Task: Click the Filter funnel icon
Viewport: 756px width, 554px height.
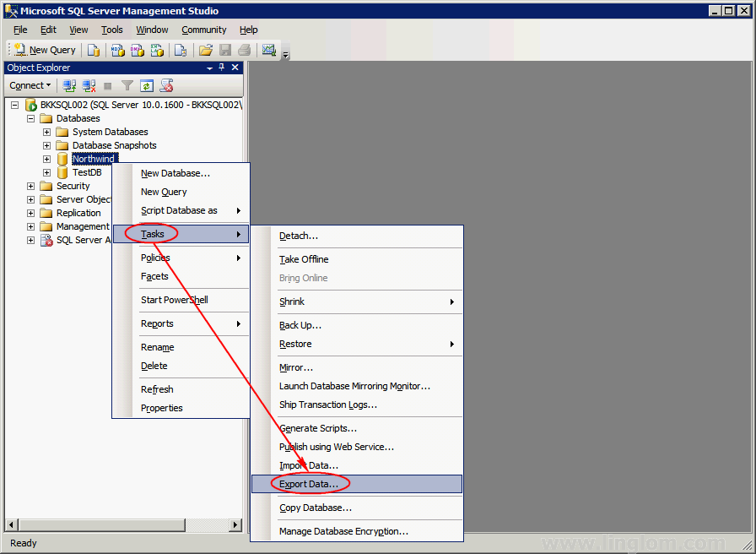Action: (127, 86)
